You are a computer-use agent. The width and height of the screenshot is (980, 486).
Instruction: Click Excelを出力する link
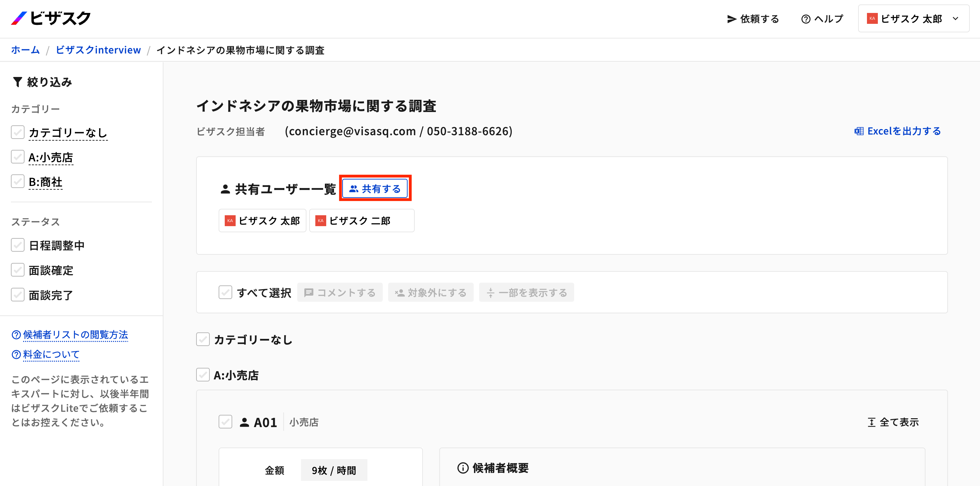pos(898,131)
